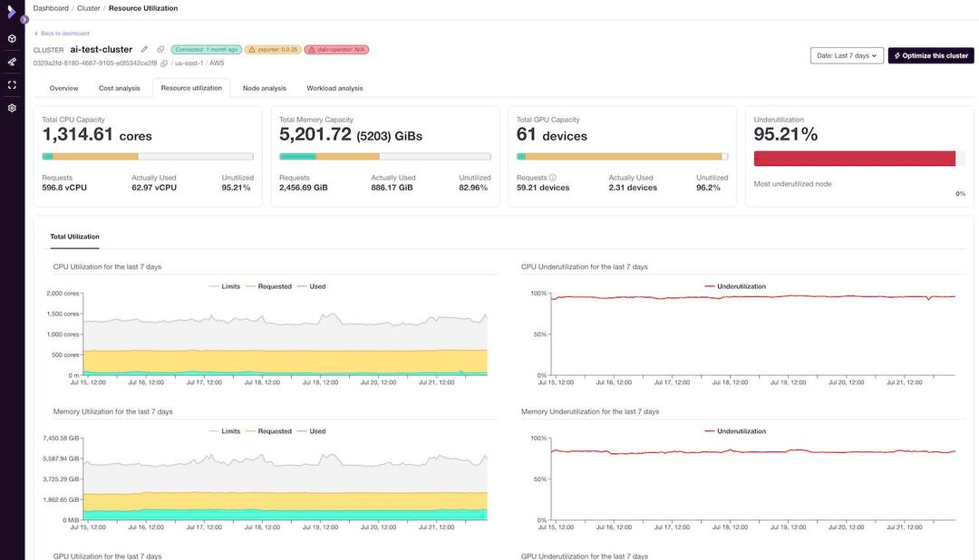Click the expand-view scan icon in the sidebar

tap(12, 85)
